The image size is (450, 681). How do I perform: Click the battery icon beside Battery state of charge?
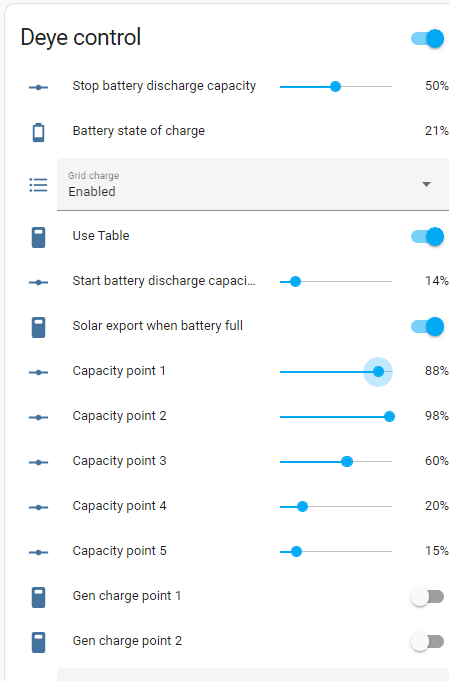click(39, 132)
